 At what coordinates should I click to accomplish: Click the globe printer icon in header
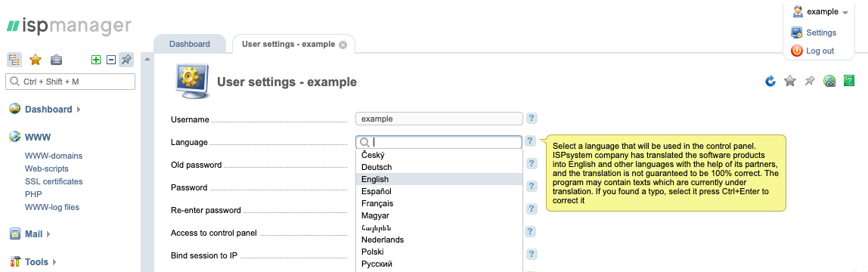829,82
